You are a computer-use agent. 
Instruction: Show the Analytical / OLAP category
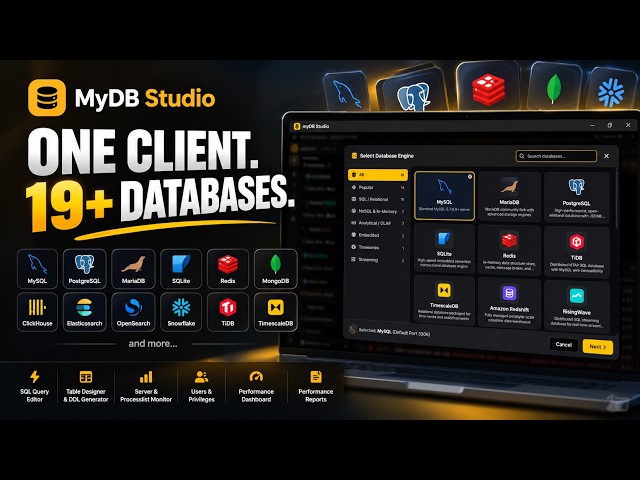coord(378,223)
